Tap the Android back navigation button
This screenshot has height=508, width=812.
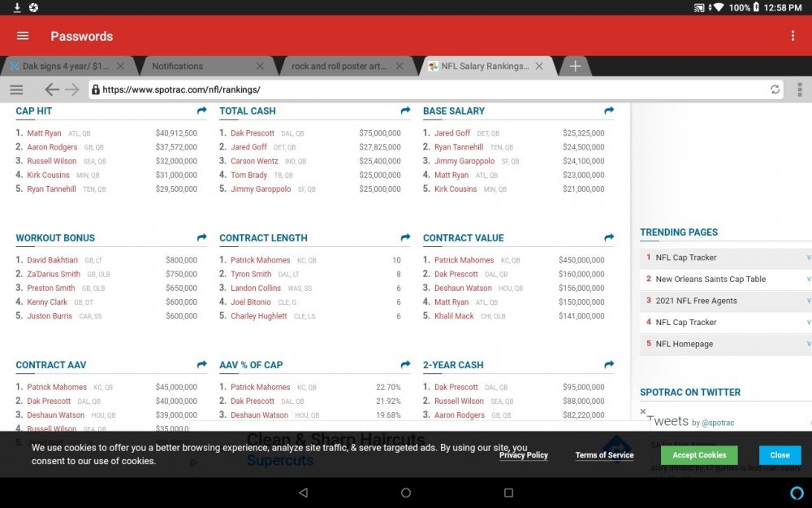(304, 493)
